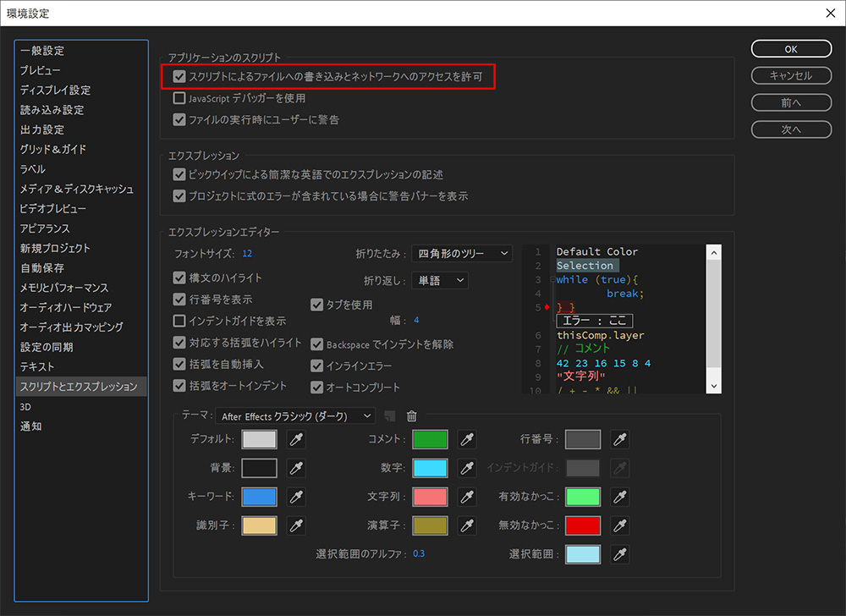
Task: Click the eyedropper for 行番号 color
Action: [x=620, y=439]
